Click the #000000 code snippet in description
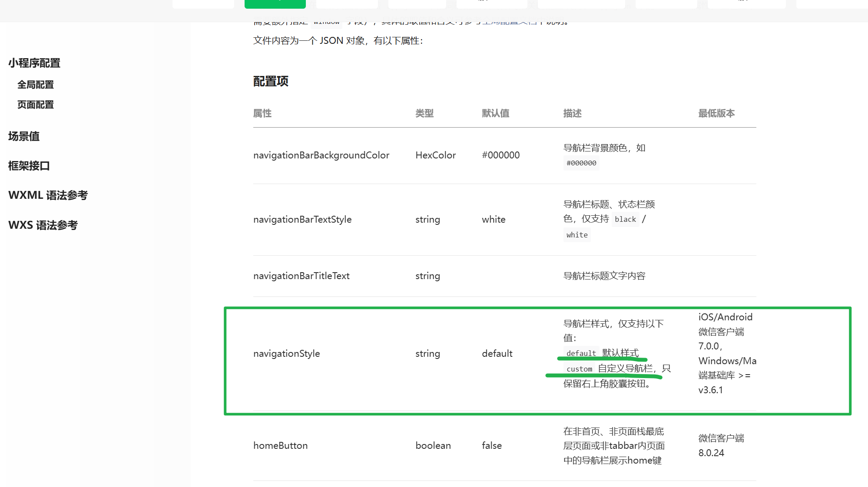The width and height of the screenshot is (868, 487). pyautogui.click(x=581, y=163)
